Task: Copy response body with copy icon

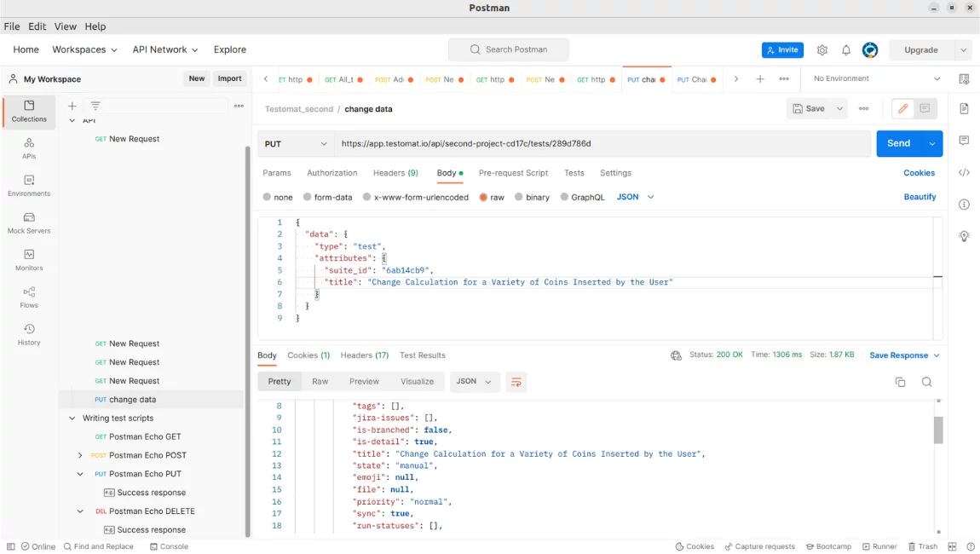Action: click(900, 382)
